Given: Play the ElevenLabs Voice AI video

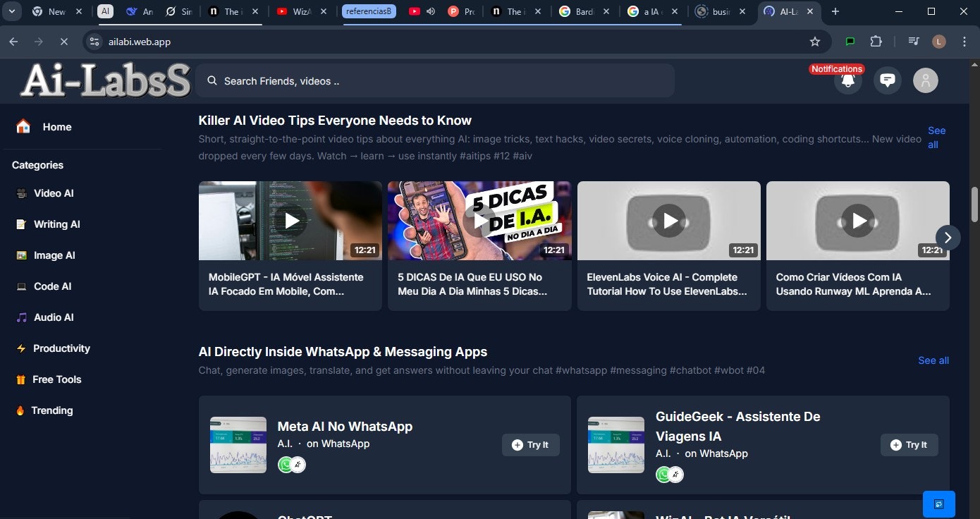Looking at the screenshot, I should pos(669,221).
